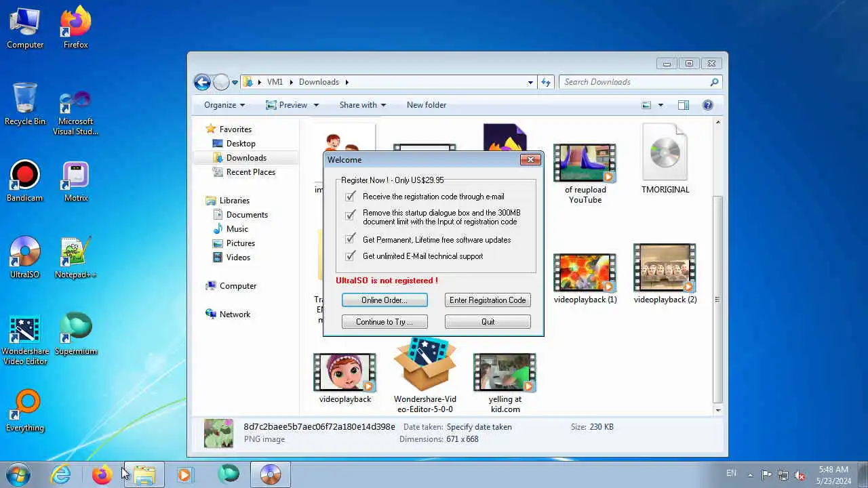
Task: Select the Supermium desktop shortcut
Action: pyautogui.click(x=76, y=334)
